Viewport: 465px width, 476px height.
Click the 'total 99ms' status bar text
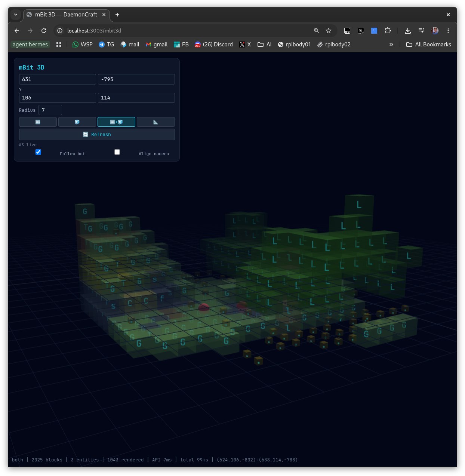pos(194,460)
